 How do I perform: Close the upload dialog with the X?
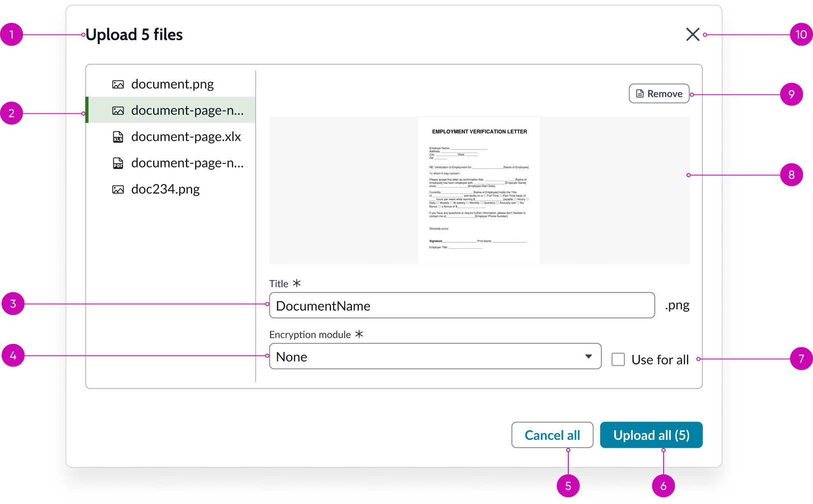693,34
